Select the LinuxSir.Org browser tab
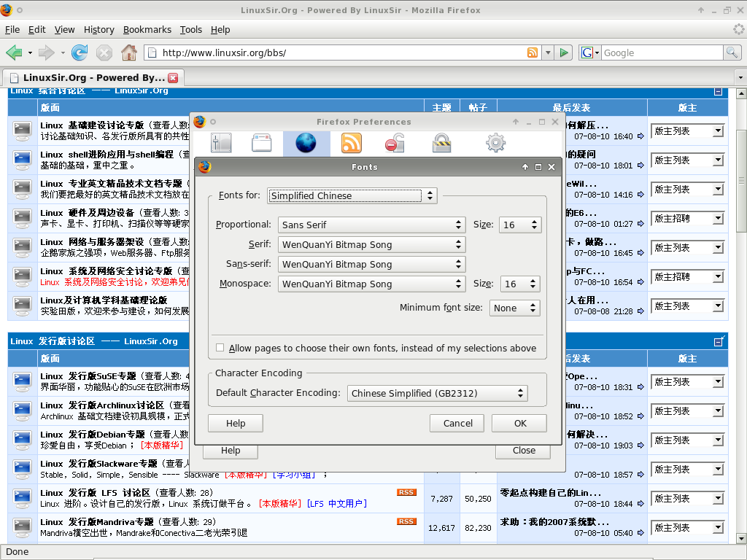This screenshot has height=560, width=747. tap(93, 77)
